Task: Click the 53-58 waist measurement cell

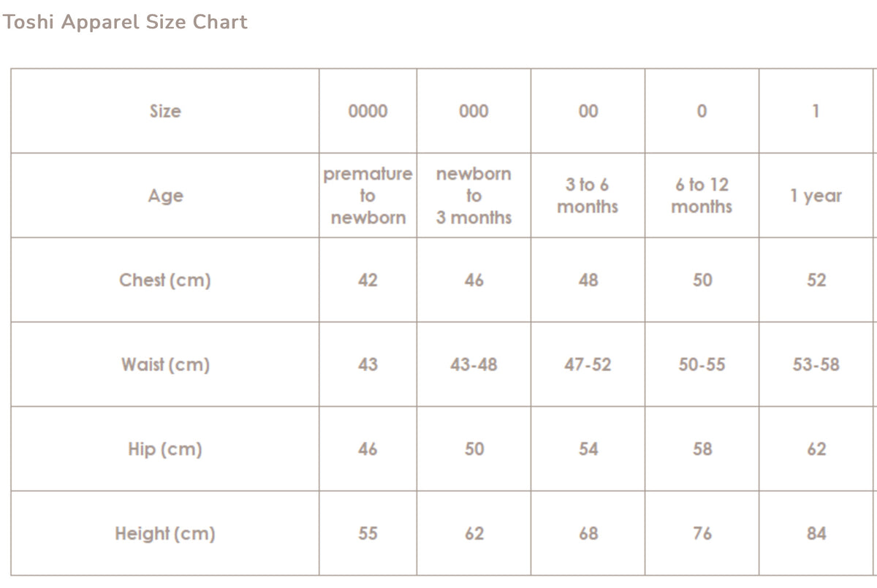Action: tap(816, 364)
